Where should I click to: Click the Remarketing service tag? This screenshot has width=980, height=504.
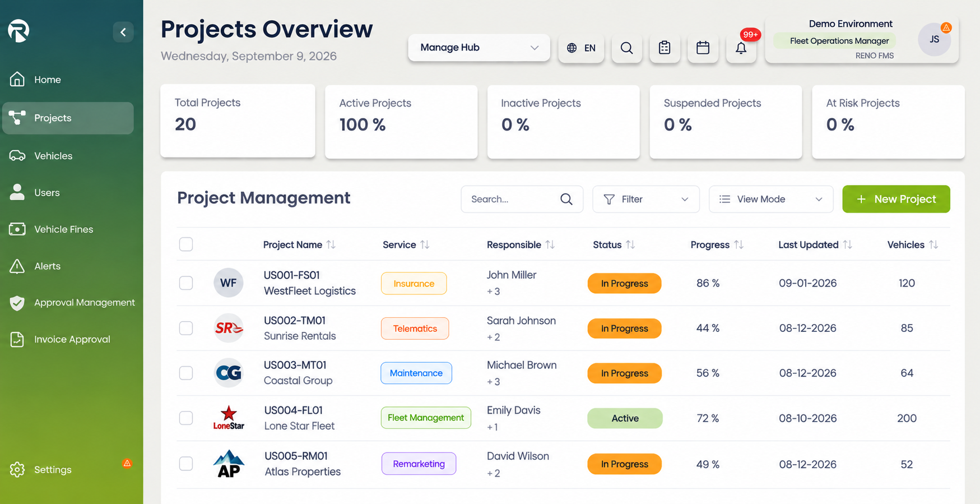tap(419, 464)
